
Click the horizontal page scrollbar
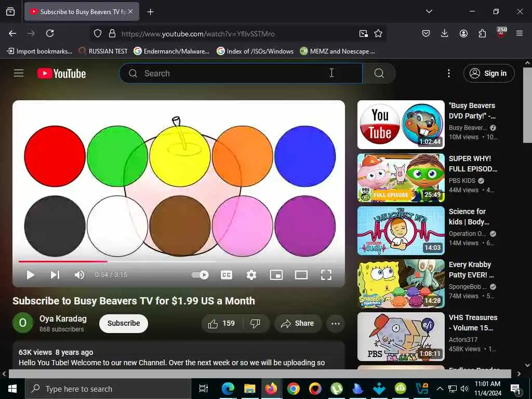[x=260, y=374]
